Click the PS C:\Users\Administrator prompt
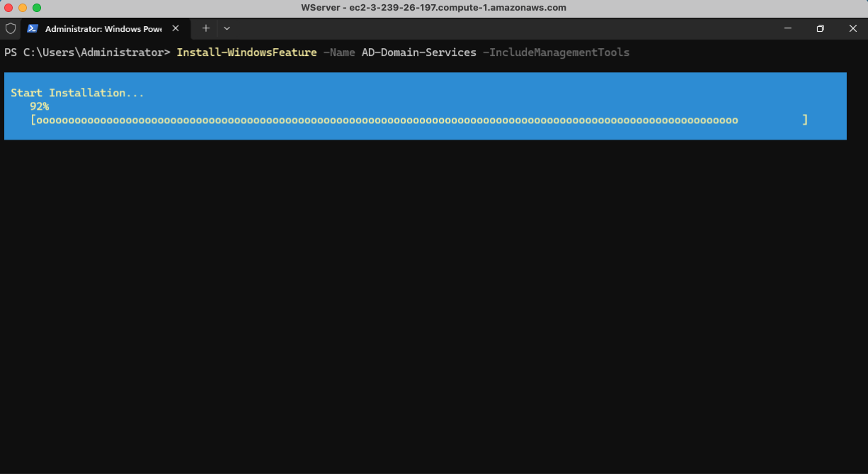The width and height of the screenshot is (868, 474). 87,52
